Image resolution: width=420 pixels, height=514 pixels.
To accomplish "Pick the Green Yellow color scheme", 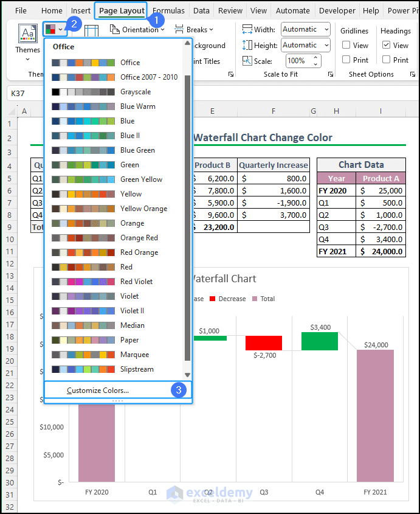I will [115, 179].
